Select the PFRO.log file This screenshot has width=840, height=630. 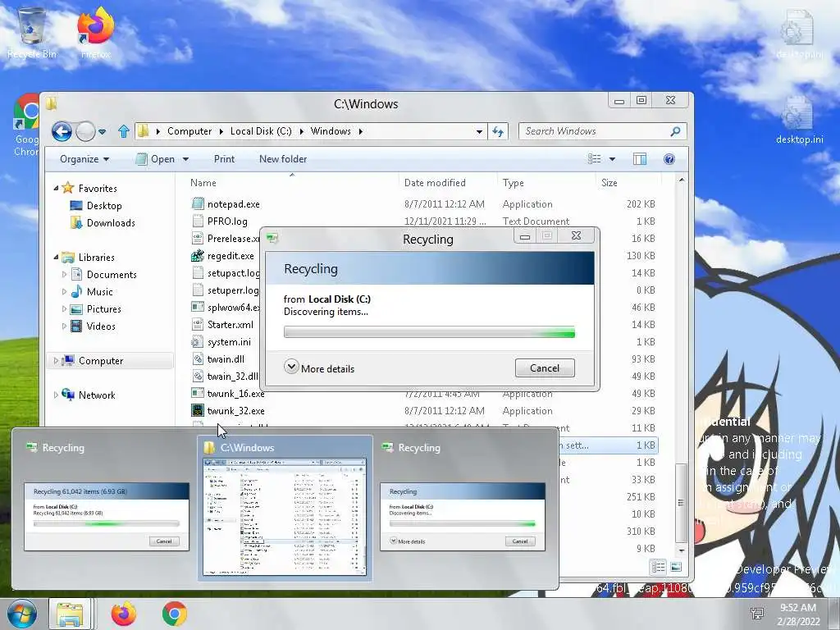point(227,221)
